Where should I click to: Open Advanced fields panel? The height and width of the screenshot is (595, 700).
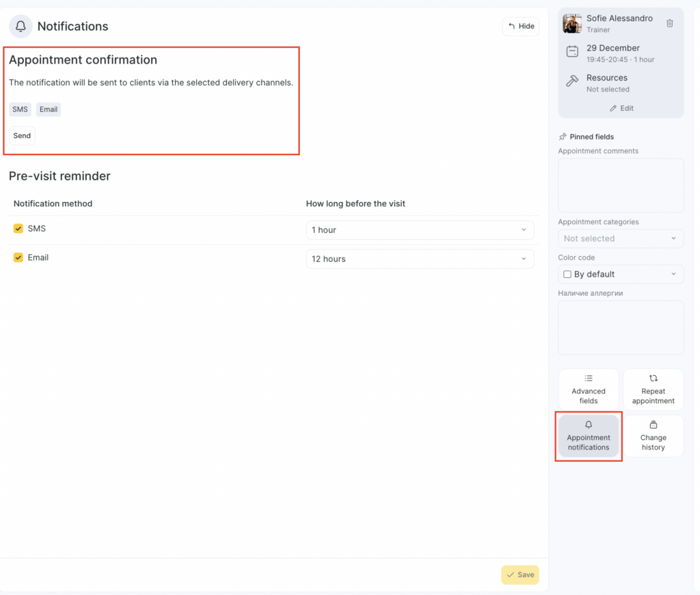(588, 389)
